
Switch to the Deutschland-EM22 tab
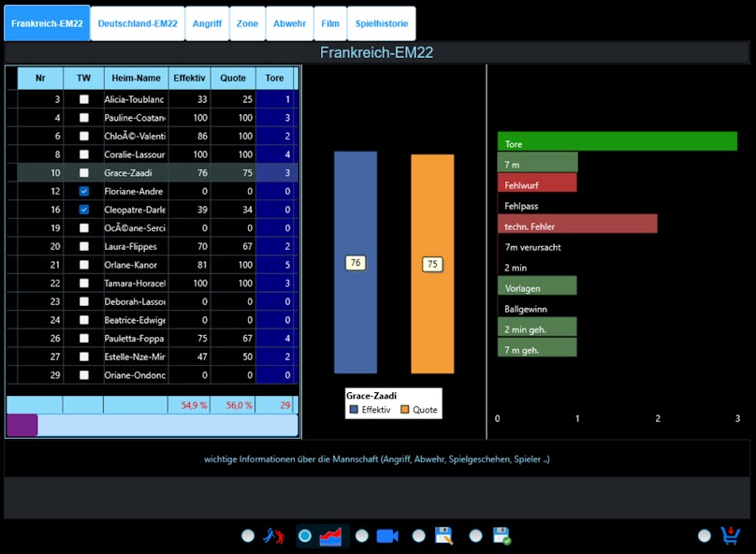click(x=137, y=23)
